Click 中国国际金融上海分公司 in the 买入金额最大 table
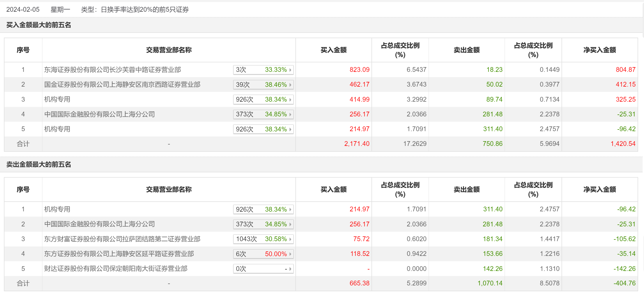Viewport: 644px width, 296px height. [99, 114]
